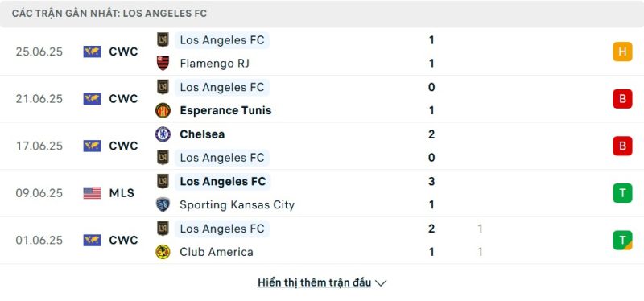Click the 3 score for Los Angeles FC
Image resolution: width=644 pixels, height=301 pixels.
click(431, 181)
